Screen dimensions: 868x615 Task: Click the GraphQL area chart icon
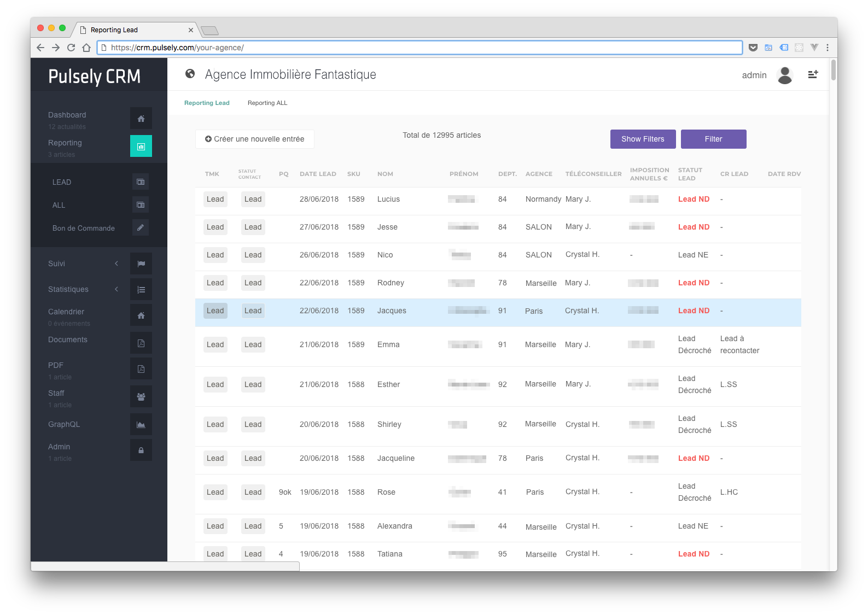click(x=141, y=425)
